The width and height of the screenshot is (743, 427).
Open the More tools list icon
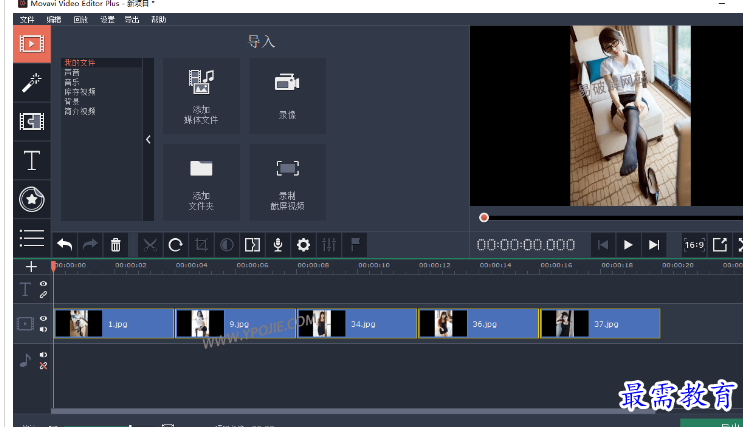pos(32,238)
